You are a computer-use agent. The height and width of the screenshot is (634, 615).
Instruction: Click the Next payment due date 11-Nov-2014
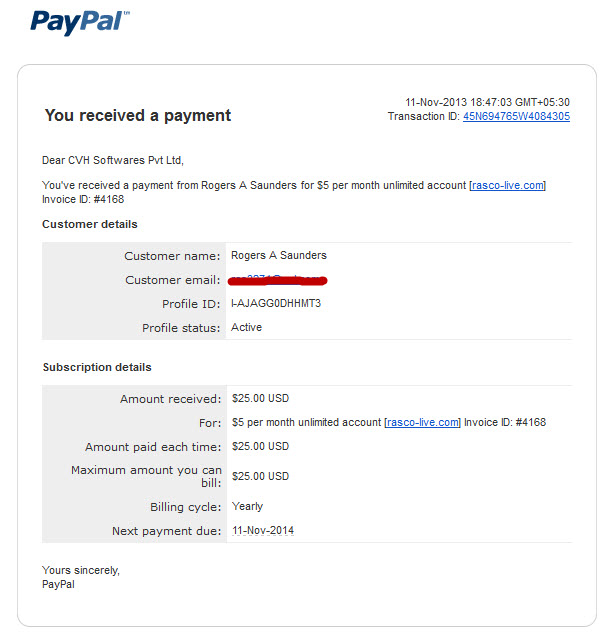click(263, 530)
